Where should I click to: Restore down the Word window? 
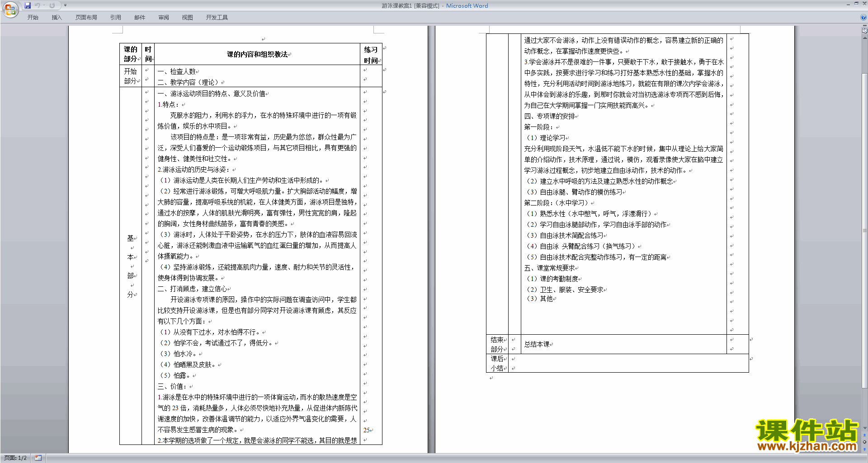click(856, 4)
